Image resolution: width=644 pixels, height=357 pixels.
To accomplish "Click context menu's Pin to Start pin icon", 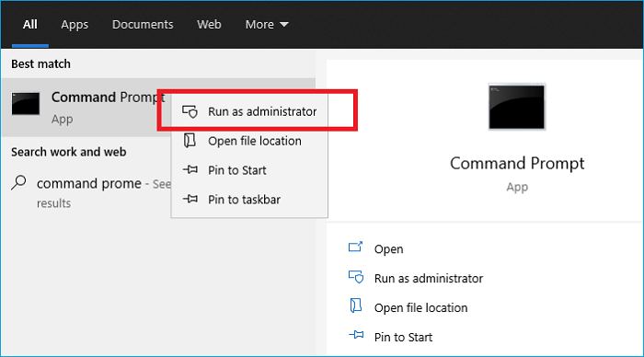I will (x=190, y=169).
